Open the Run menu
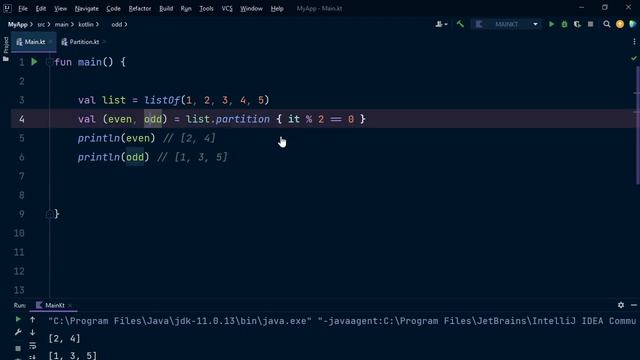640x360 pixels. (x=186, y=8)
